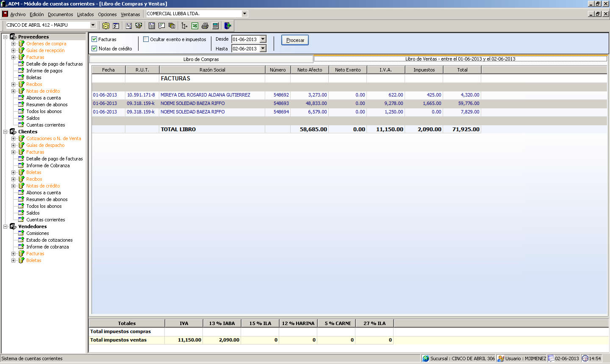Select invoice number 548694 cell
The image size is (610, 364).
(x=278, y=112)
